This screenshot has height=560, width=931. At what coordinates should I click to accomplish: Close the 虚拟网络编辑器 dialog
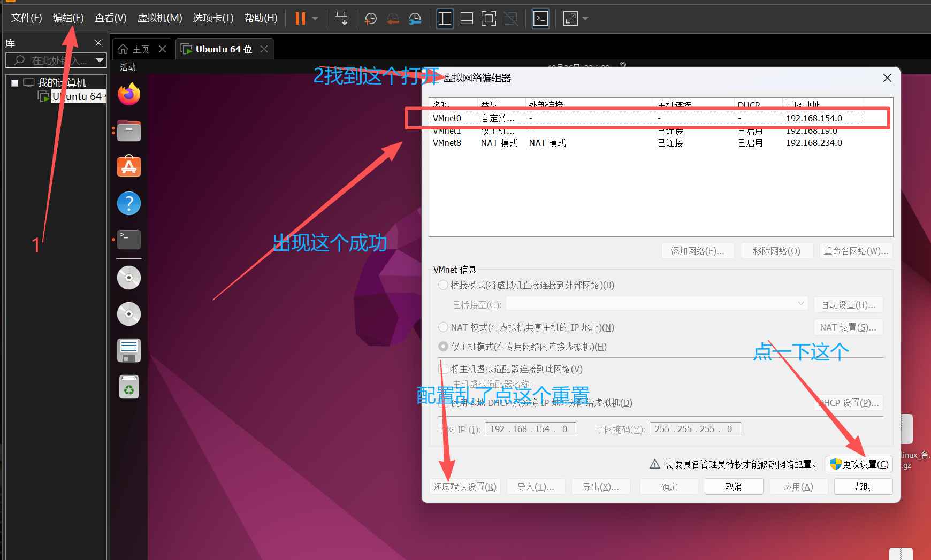pyautogui.click(x=887, y=78)
